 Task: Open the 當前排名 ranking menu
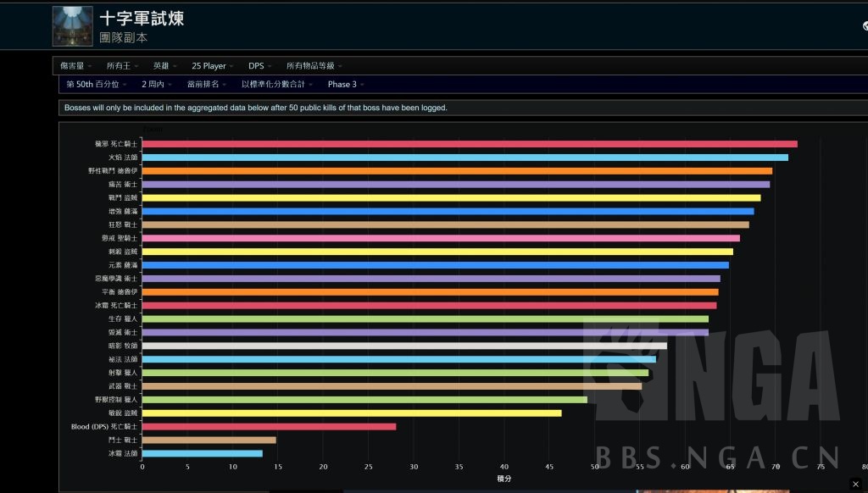(x=207, y=85)
